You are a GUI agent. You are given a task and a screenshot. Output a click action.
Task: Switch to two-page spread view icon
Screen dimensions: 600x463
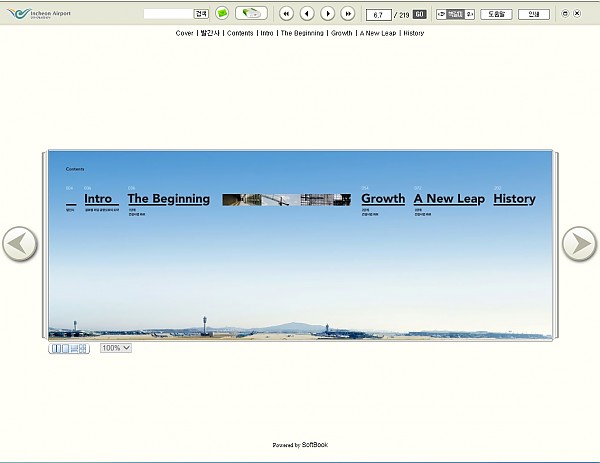coord(56,349)
